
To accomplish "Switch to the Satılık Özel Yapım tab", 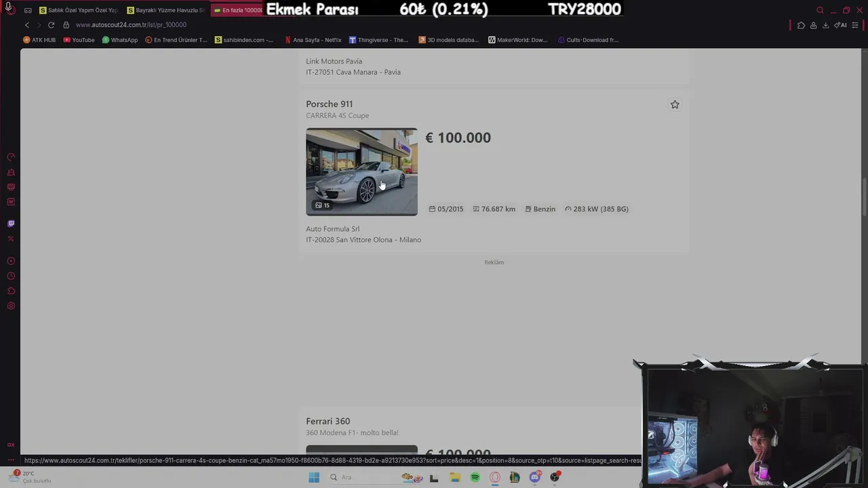I will click(79, 10).
